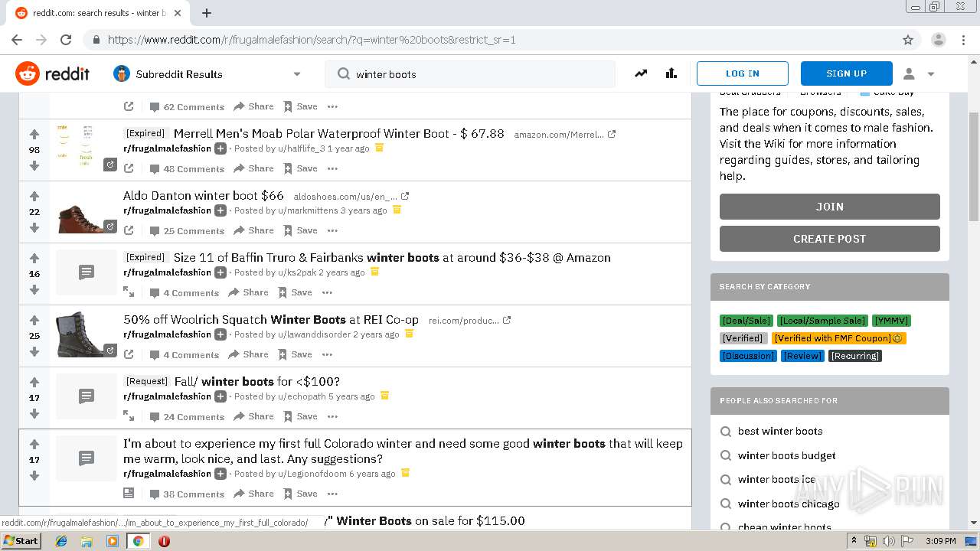This screenshot has height=551, width=980.
Task: Click the plus join icon on Baffin post
Action: (x=220, y=272)
